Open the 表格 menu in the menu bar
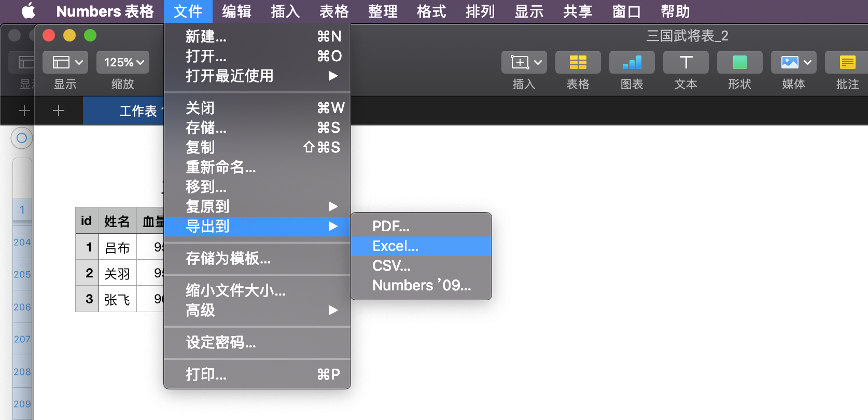 (334, 11)
